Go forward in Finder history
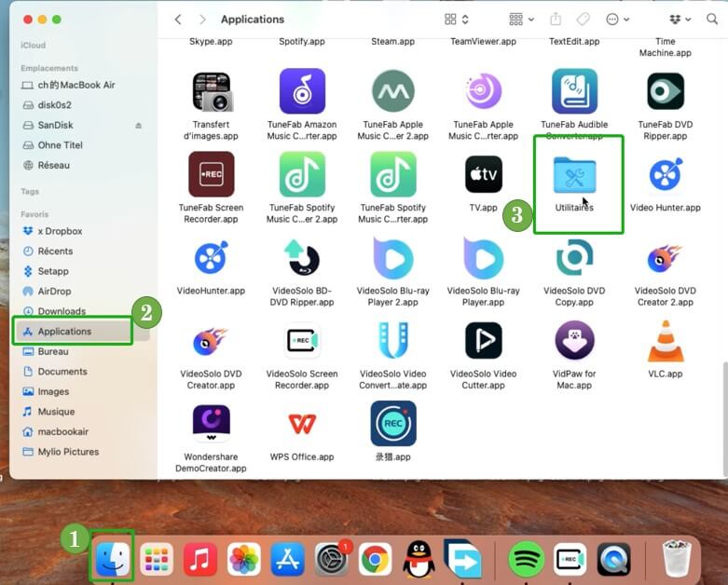 coord(202,20)
